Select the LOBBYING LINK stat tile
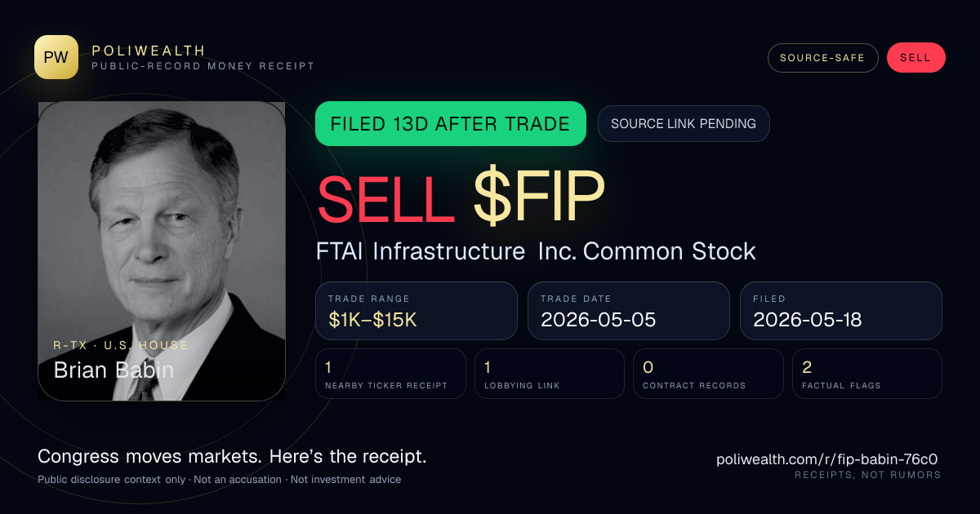980x514 pixels. click(550, 374)
